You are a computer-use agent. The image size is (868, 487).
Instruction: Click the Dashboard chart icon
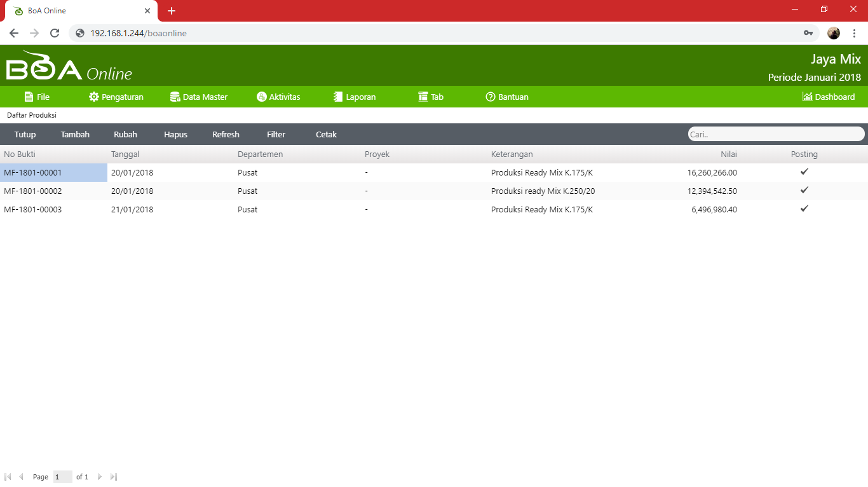pyautogui.click(x=807, y=97)
